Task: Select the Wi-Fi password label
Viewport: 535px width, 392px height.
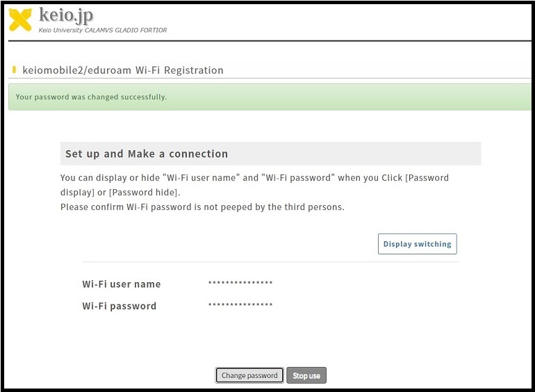Action: tap(119, 306)
